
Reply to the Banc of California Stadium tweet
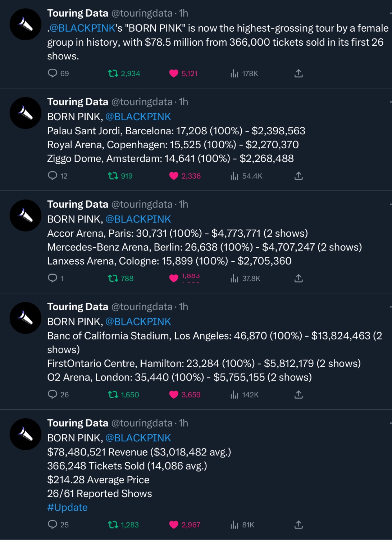point(58,395)
